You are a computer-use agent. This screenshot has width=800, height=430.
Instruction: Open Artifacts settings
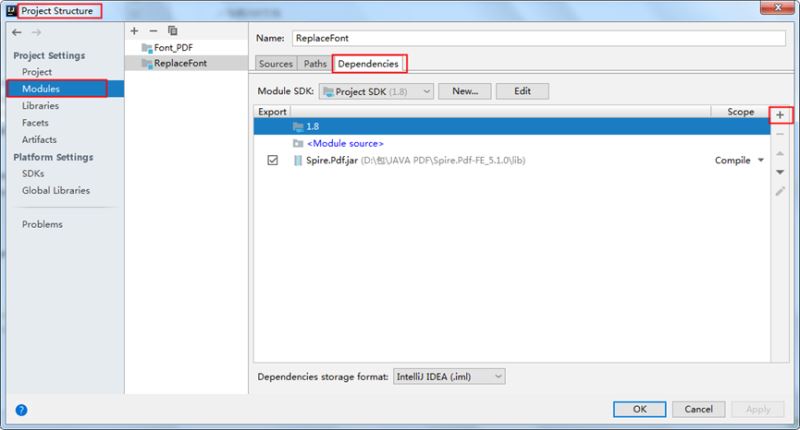click(x=39, y=139)
